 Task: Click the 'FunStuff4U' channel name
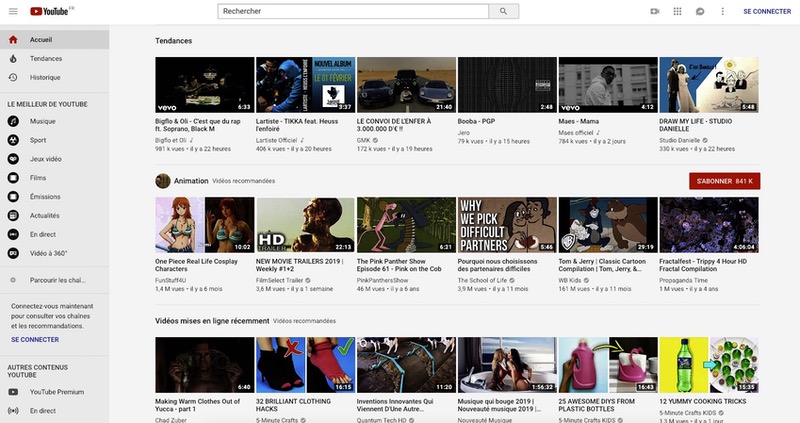click(x=171, y=281)
